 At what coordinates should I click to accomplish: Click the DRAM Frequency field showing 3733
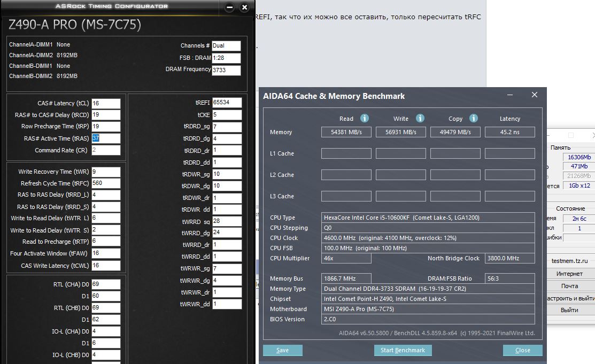point(226,70)
